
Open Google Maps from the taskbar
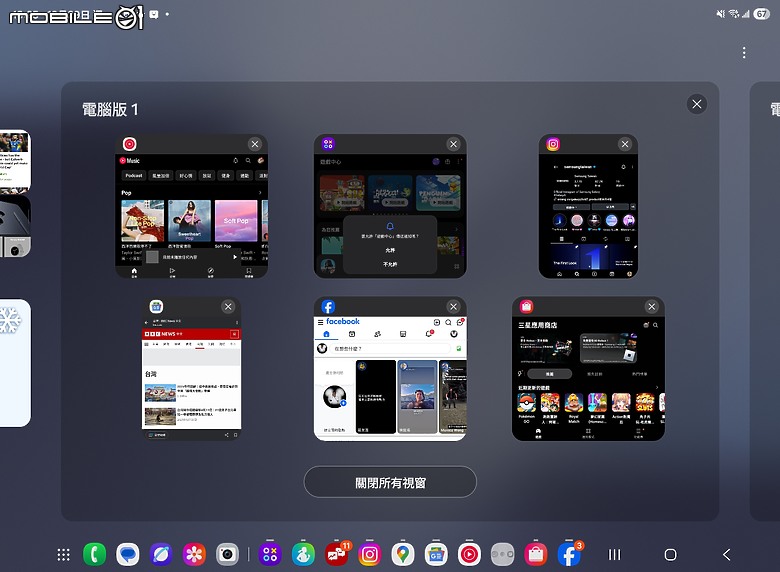403,555
